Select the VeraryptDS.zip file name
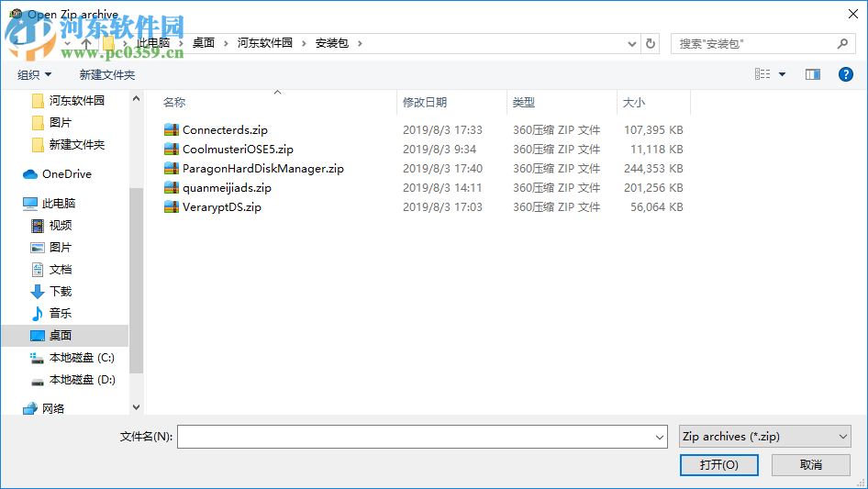This screenshot has height=489, width=868. click(222, 207)
